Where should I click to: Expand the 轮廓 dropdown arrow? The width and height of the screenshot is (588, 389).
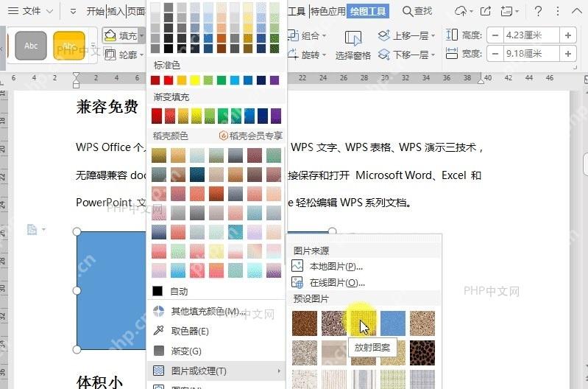pos(142,55)
